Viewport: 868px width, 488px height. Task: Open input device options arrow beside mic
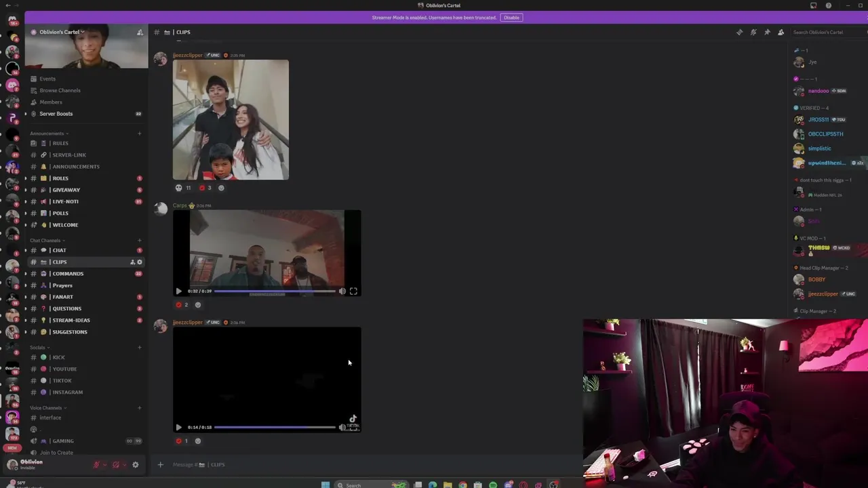coord(104,464)
